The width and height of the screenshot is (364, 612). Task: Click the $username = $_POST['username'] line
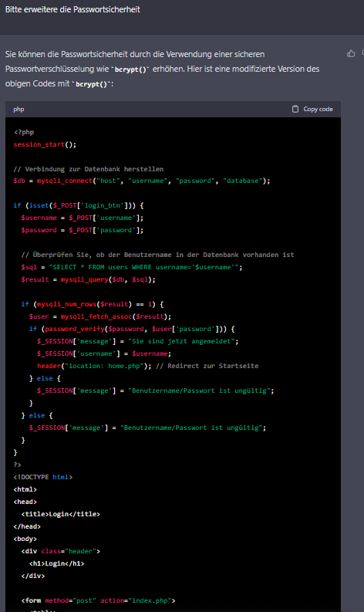[83, 218]
